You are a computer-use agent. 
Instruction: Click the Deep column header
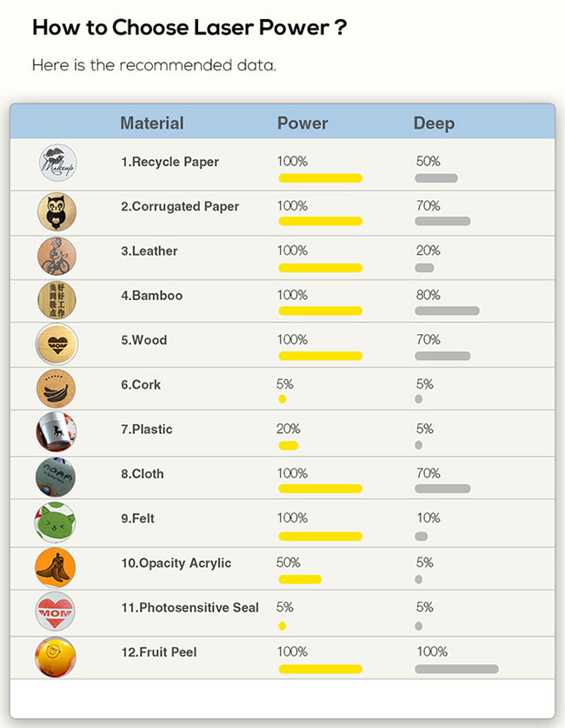[434, 124]
